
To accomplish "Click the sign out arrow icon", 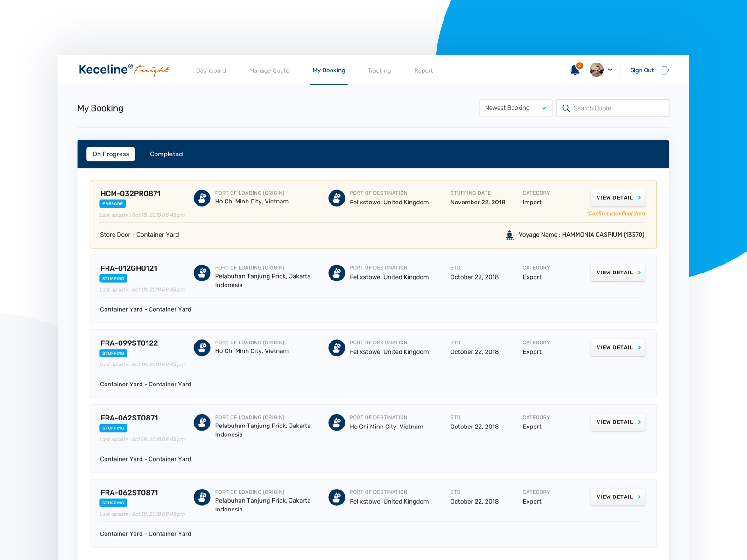I will coord(665,70).
